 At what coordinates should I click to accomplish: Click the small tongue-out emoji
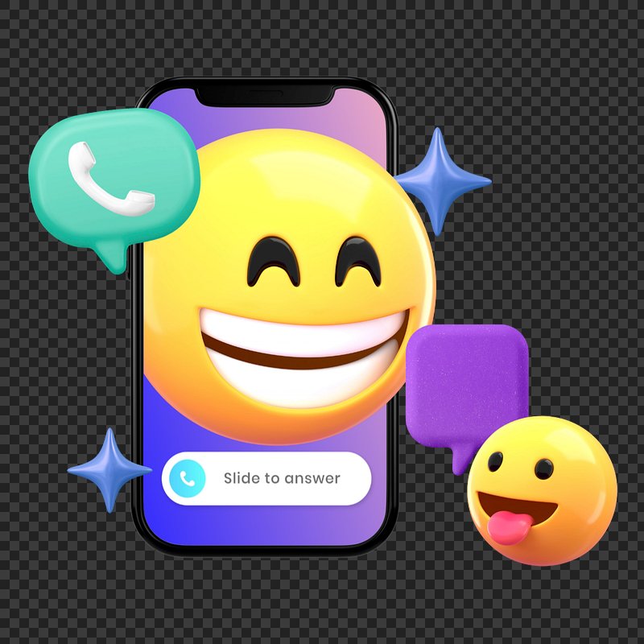click(x=542, y=491)
